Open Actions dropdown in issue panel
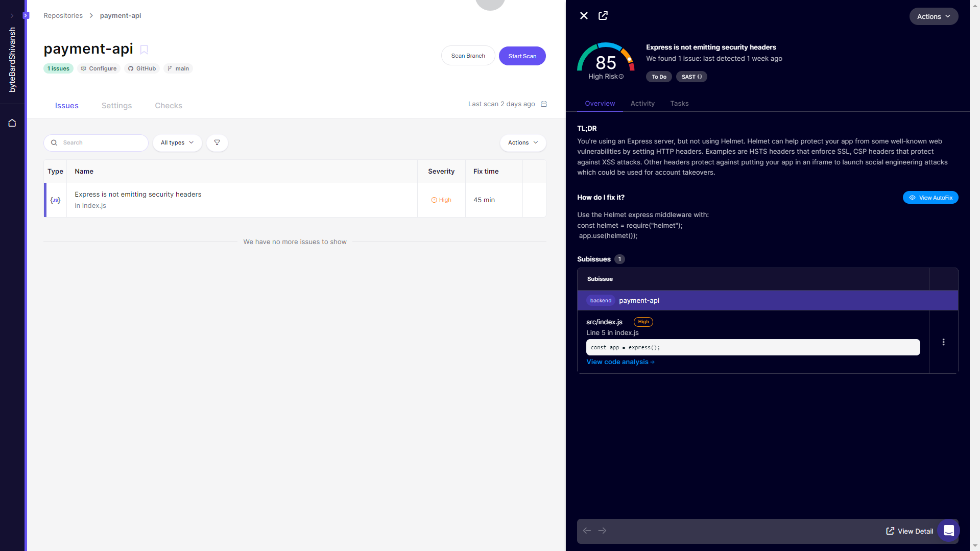 [933, 16]
